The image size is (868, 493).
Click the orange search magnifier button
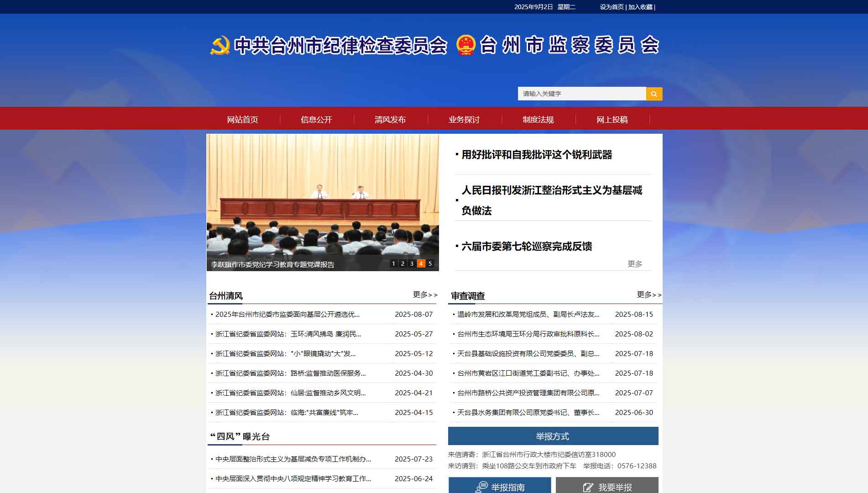(x=654, y=94)
